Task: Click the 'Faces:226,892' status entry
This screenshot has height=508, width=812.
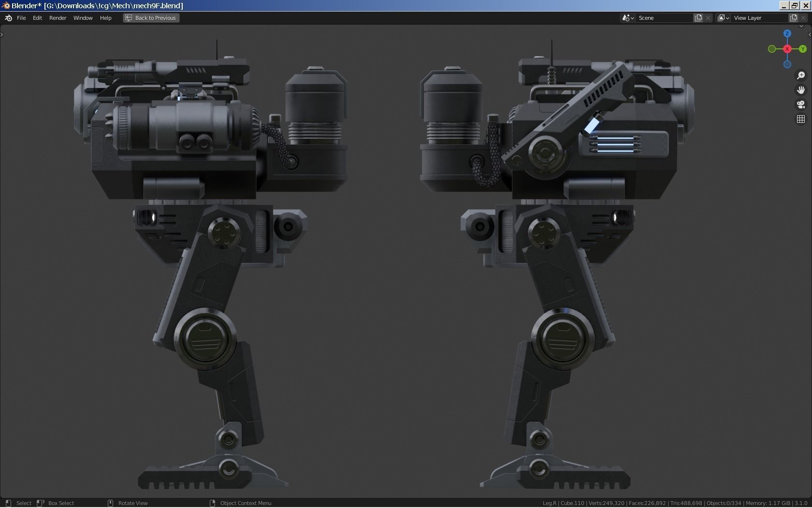Action: [647, 503]
